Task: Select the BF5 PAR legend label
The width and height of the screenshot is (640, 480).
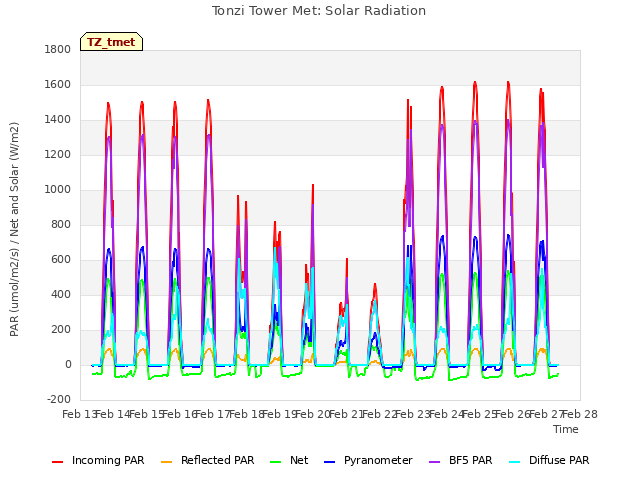Action: [x=471, y=460]
